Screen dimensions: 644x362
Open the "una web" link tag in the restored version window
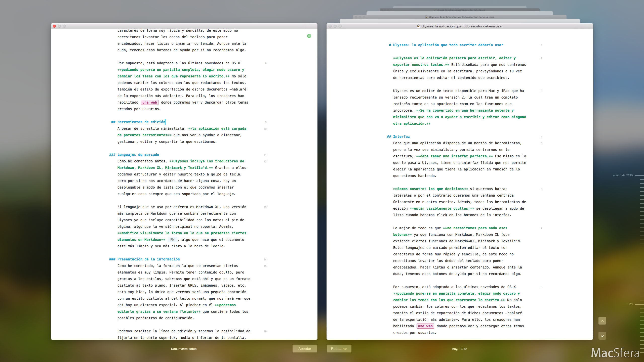425,326
